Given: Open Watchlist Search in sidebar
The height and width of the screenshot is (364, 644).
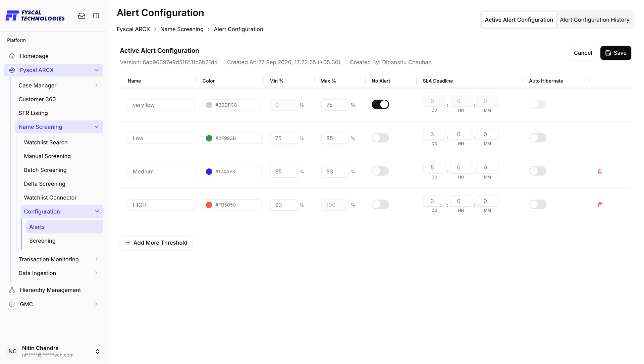Looking at the screenshot, I should tap(46, 142).
